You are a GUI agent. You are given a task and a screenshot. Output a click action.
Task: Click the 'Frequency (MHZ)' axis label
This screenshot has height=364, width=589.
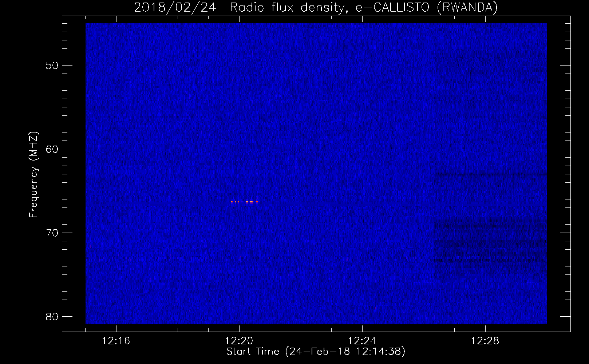[33, 175]
